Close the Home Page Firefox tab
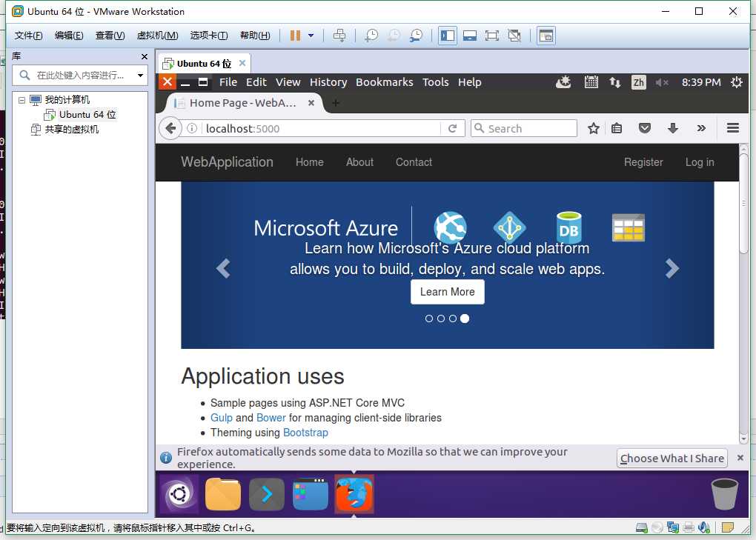The image size is (756, 540). click(x=311, y=103)
